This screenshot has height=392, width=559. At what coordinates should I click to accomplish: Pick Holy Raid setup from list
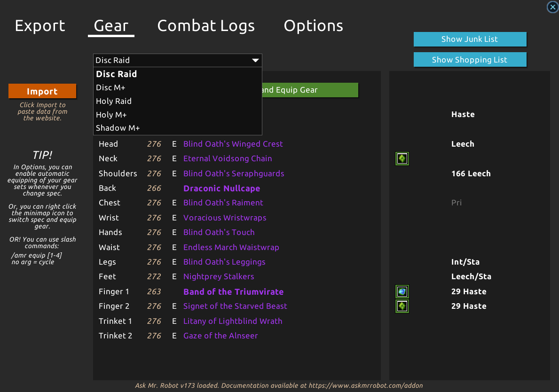pyautogui.click(x=178, y=101)
